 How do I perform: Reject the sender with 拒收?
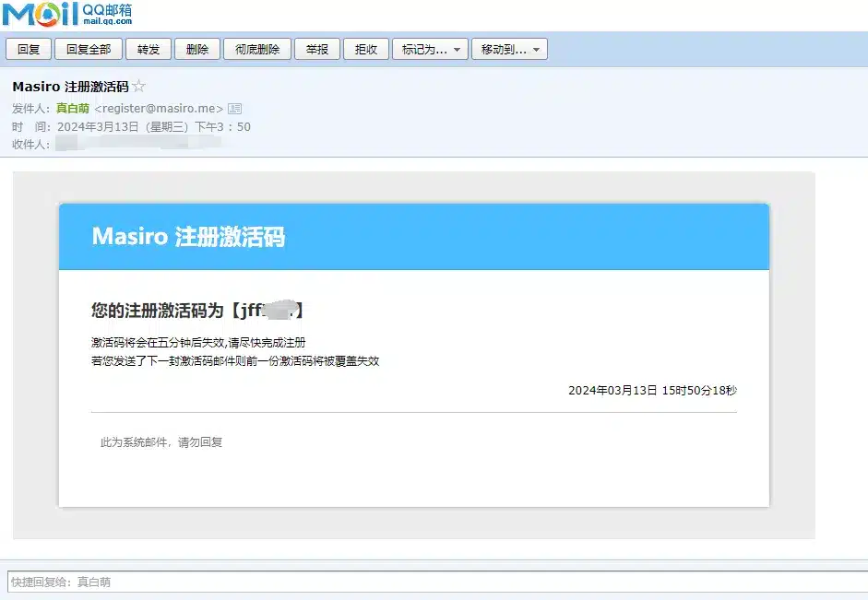[366, 50]
